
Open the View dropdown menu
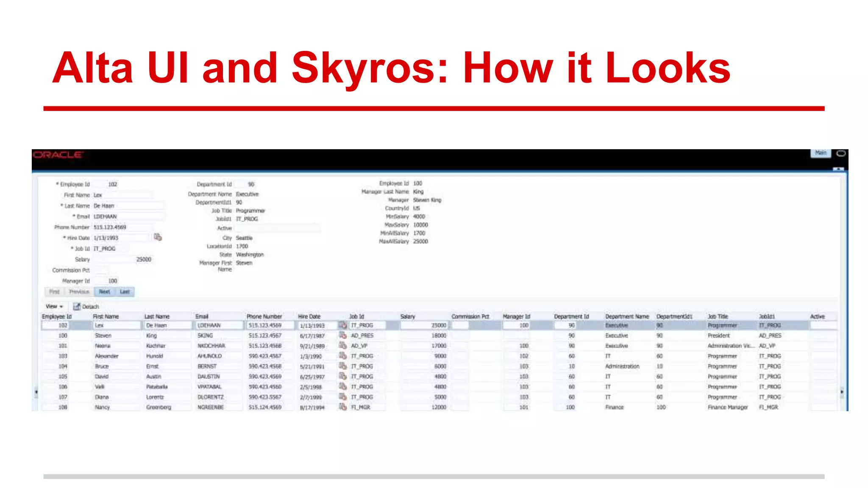[x=54, y=306]
